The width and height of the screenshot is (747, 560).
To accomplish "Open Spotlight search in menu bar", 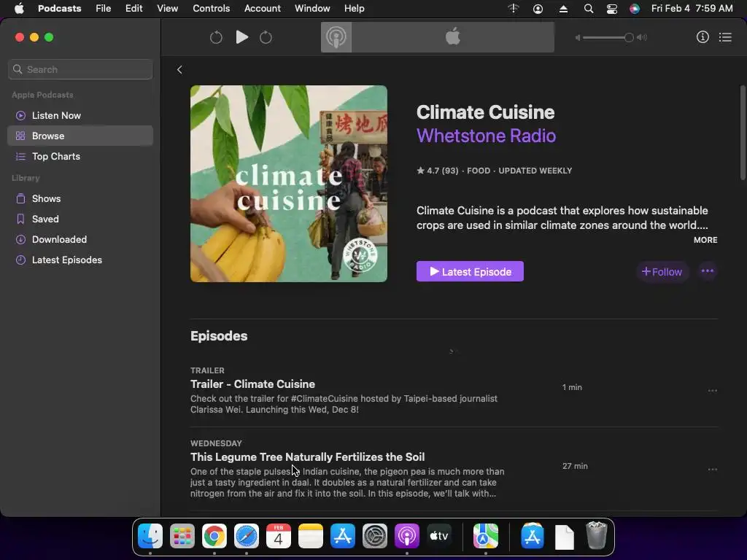I will tap(589, 9).
